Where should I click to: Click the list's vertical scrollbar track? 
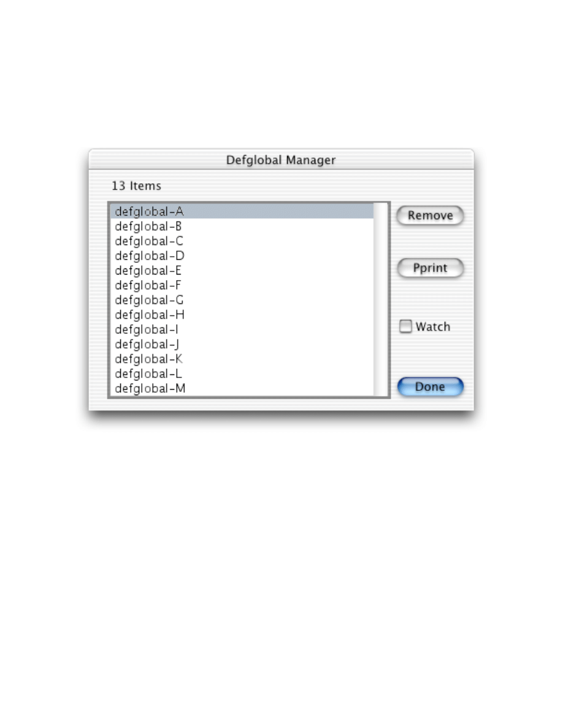(x=380, y=300)
